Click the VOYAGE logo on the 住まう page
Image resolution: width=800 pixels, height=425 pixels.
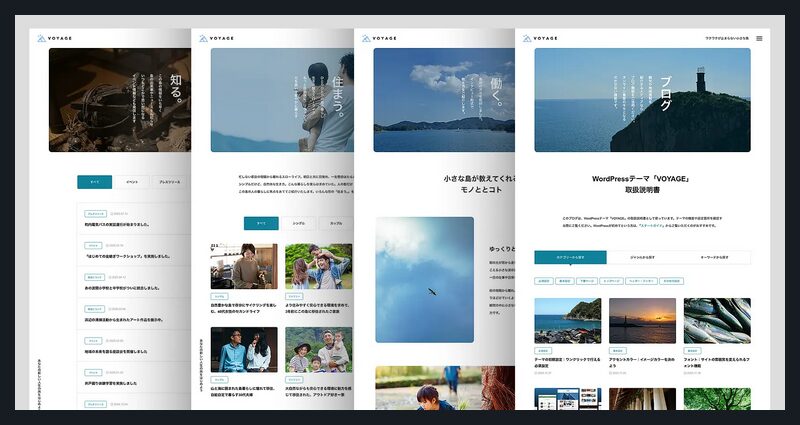[216, 38]
